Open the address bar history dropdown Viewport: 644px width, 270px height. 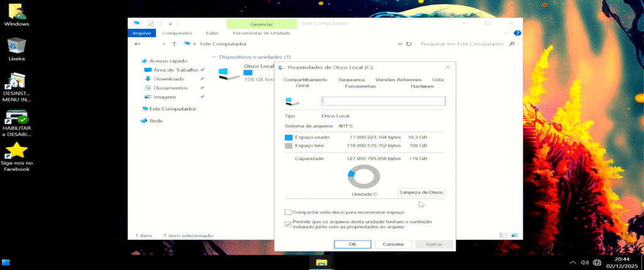coord(399,44)
